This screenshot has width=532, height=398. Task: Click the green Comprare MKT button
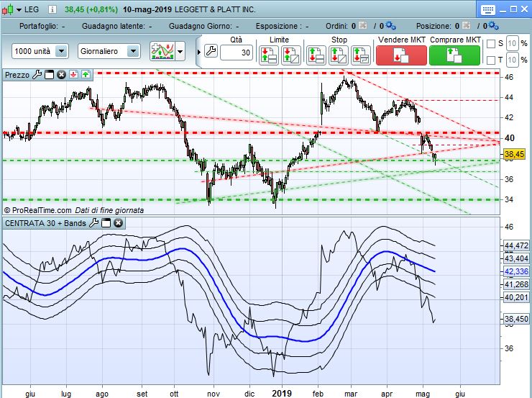coord(454,55)
